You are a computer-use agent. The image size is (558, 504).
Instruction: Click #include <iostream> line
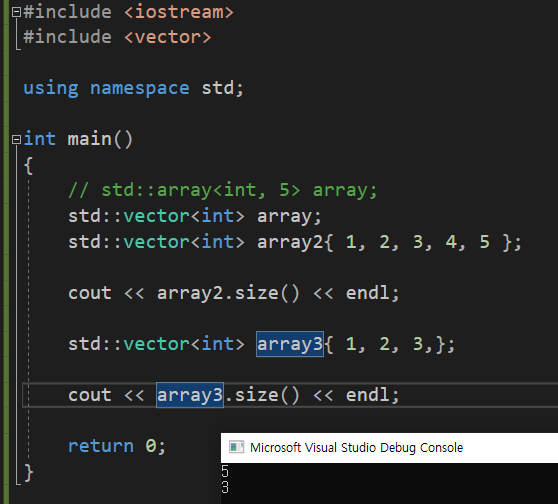128,12
